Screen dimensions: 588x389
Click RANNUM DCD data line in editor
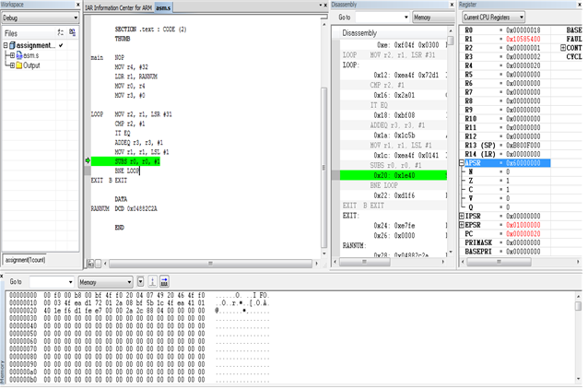[124, 208]
